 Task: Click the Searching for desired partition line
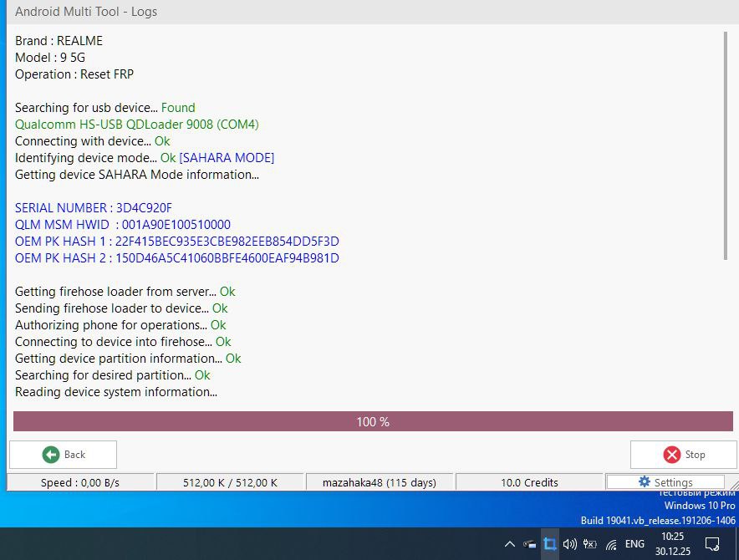coord(113,375)
